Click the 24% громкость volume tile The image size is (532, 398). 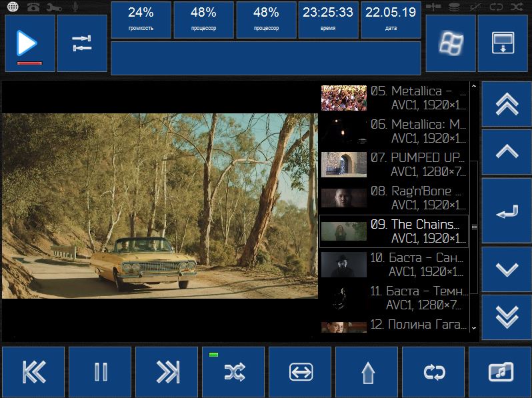point(141,20)
